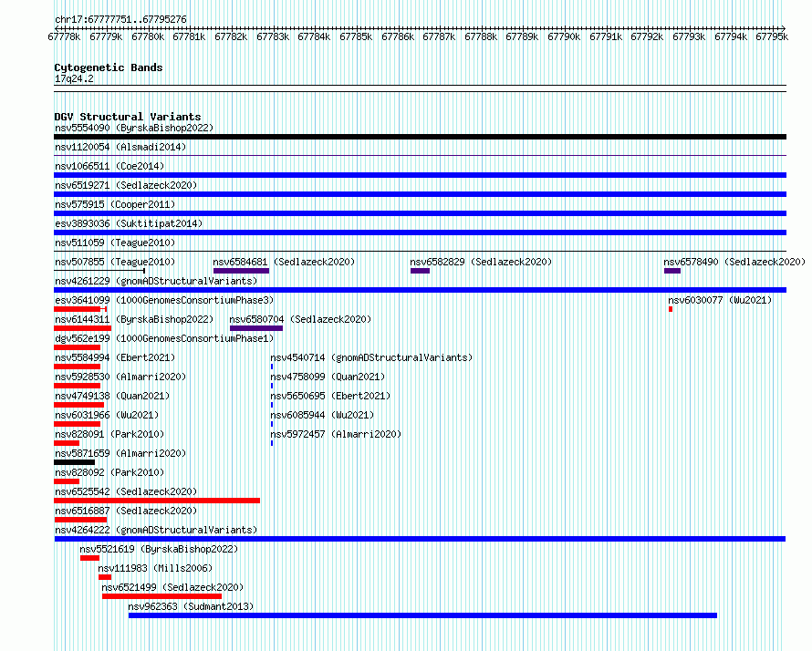Click nsv6521499 (Sedlazeck2020) label
The width and height of the screenshot is (812, 651).
pyautogui.click(x=172, y=587)
